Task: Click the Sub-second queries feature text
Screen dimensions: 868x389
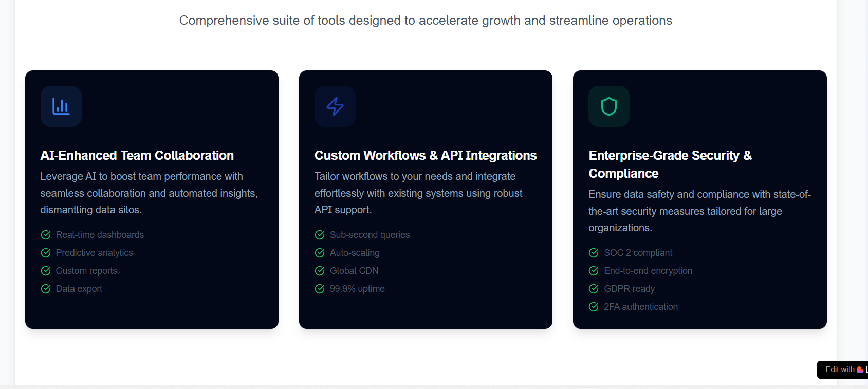Action: point(370,235)
